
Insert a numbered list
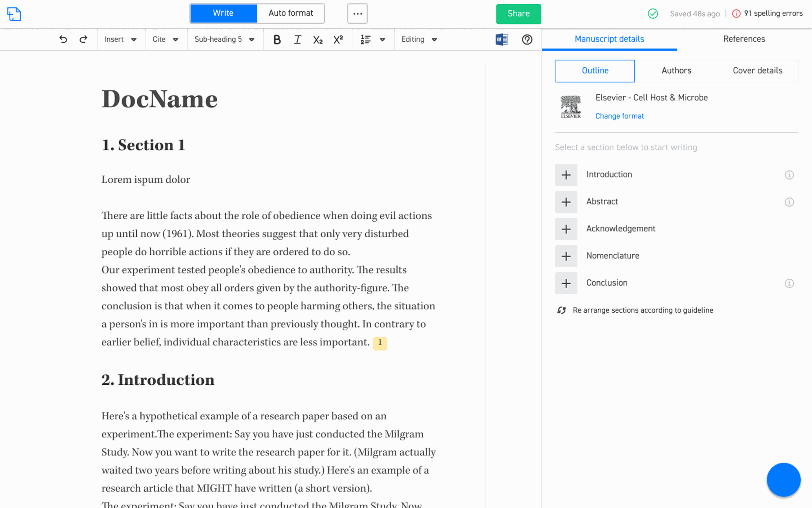click(x=365, y=40)
